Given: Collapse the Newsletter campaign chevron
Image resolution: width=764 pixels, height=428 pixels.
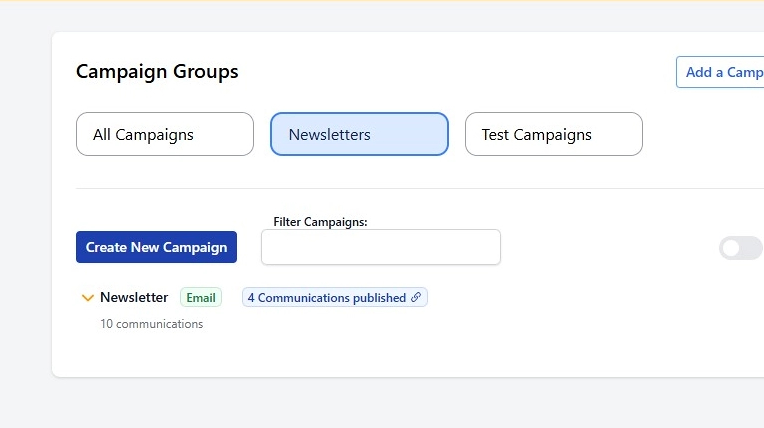Looking at the screenshot, I should 88,298.
